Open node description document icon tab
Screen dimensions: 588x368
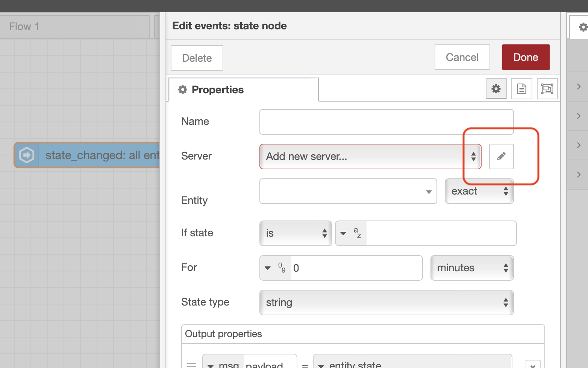tap(522, 89)
